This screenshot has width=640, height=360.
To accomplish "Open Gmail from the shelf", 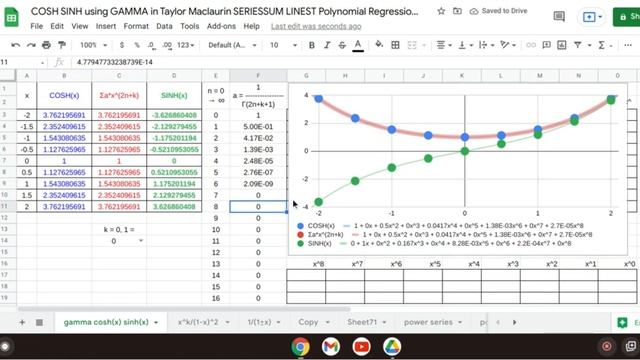I will coord(331,347).
